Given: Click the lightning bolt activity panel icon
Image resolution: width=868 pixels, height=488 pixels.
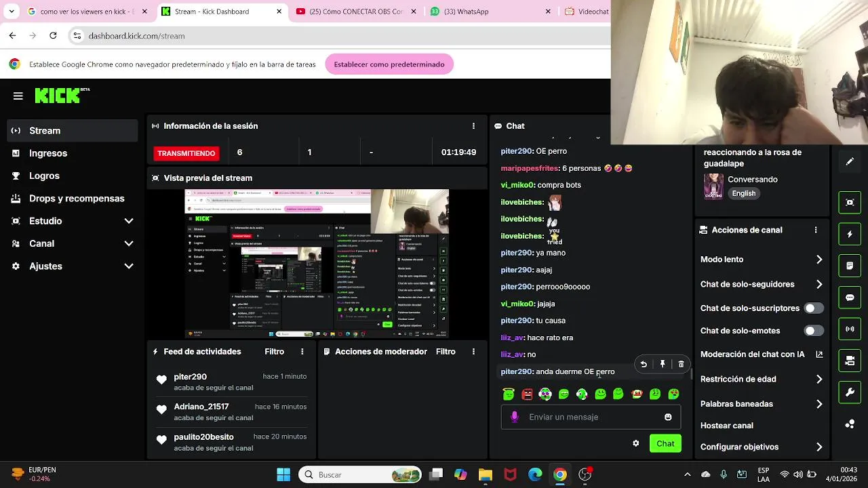Looking at the screenshot, I should tap(850, 234).
